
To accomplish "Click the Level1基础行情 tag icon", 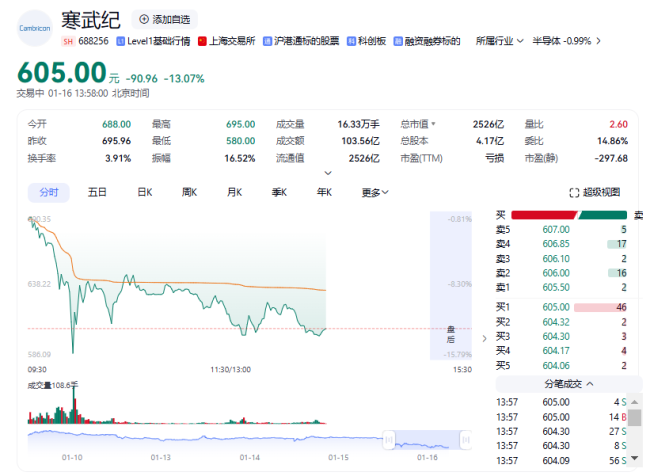I will coord(121,41).
